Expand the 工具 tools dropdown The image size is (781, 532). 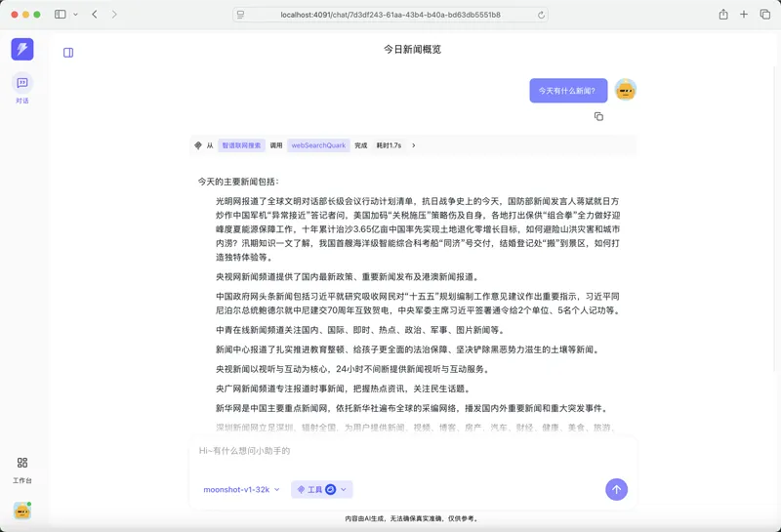[321, 489]
